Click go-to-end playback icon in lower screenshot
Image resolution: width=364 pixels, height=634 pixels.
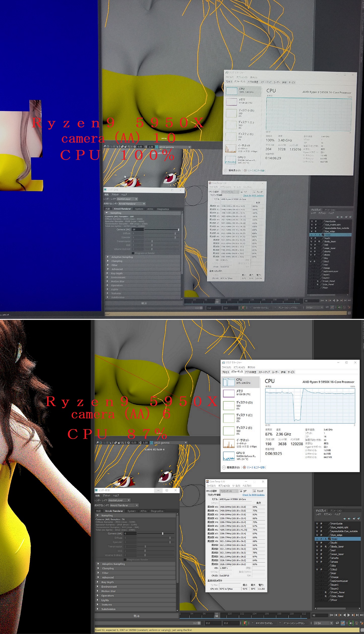coord(361,615)
